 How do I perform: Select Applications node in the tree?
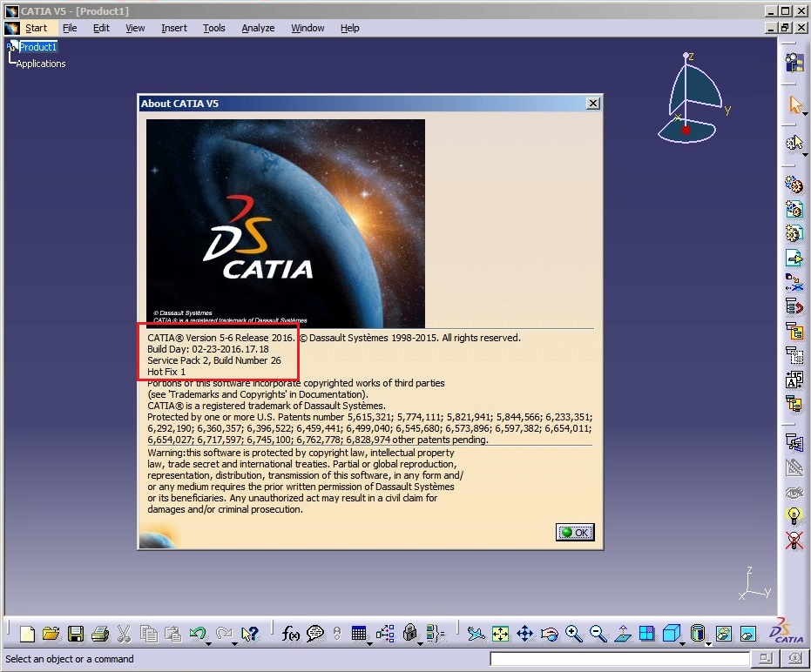tap(41, 64)
